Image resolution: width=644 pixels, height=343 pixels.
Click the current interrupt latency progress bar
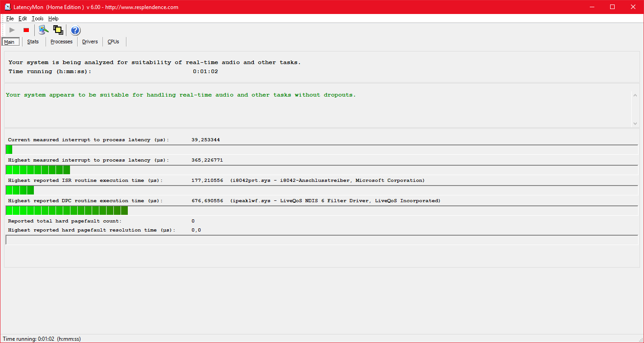click(x=322, y=149)
